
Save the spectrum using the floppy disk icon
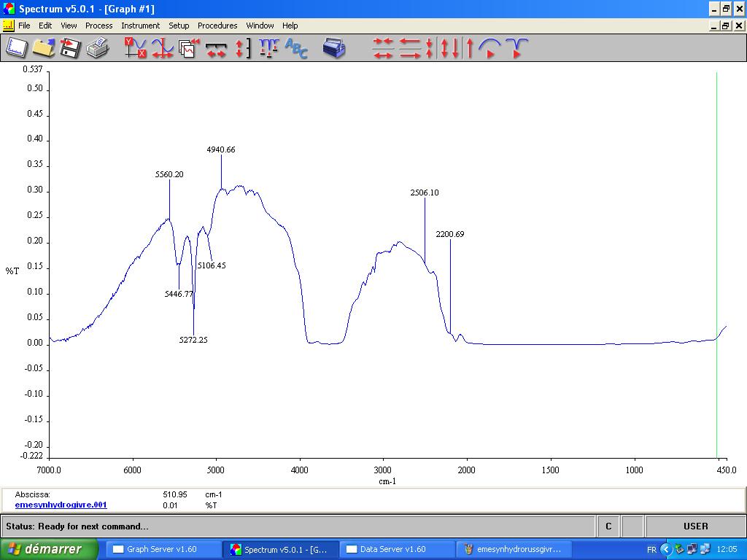point(70,48)
